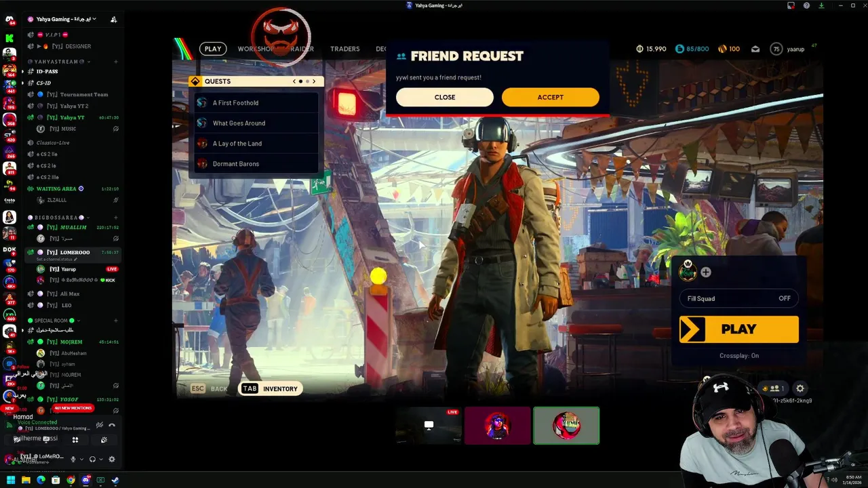Open the WORKSHOP tab
868x488 pixels.
pos(256,49)
